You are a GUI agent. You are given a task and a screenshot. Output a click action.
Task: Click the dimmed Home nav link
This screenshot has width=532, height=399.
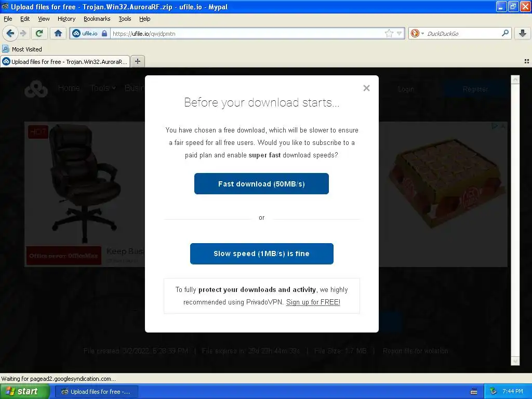pos(69,88)
